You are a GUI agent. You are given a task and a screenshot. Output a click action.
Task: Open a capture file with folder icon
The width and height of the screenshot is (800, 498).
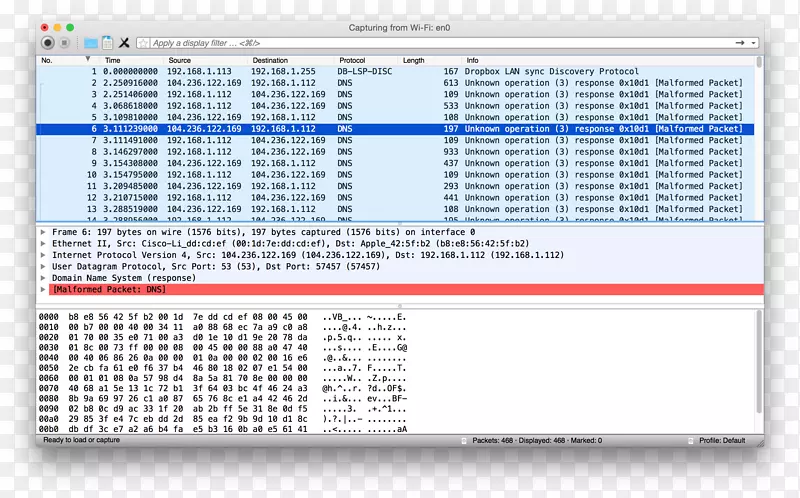pyautogui.click(x=91, y=43)
